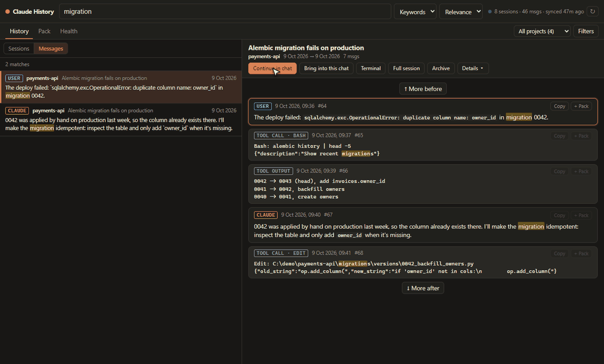Image resolution: width=604 pixels, height=364 pixels.
Task: Open the Filters panel
Action: pyautogui.click(x=586, y=31)
